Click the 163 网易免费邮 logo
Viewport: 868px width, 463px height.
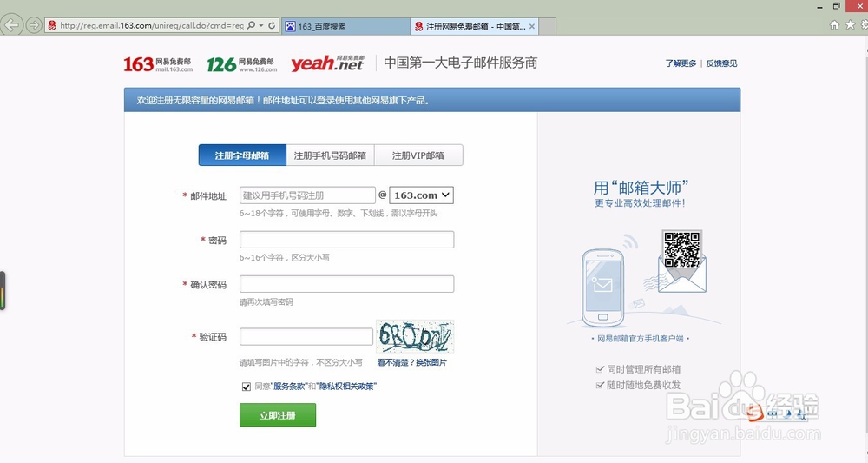158,64
